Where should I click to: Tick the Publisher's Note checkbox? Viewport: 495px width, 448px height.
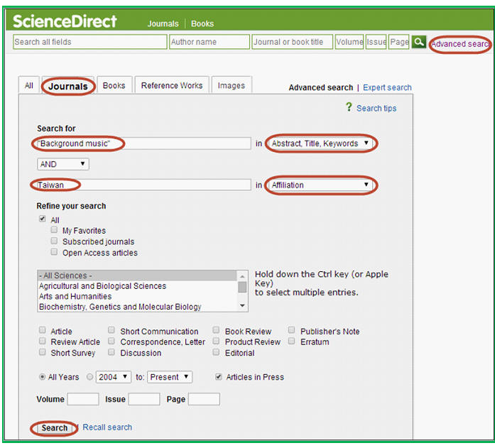(x=292, y=330)
